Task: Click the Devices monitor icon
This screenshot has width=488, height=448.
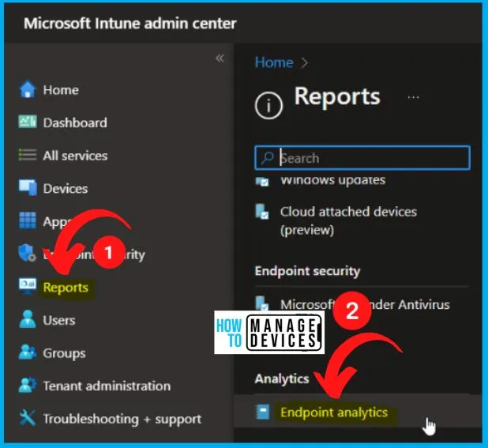Action: point(28,187)
